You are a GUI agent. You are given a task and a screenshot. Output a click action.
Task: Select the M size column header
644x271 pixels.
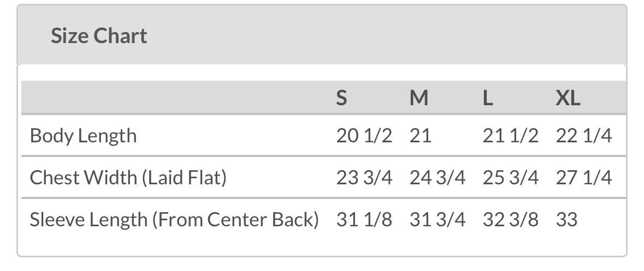tap(419, 98)
